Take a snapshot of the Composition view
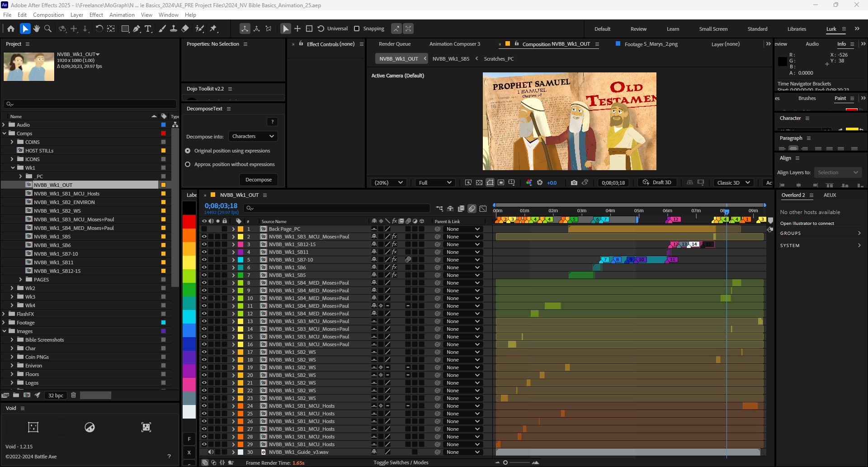 tap(574, 182)
